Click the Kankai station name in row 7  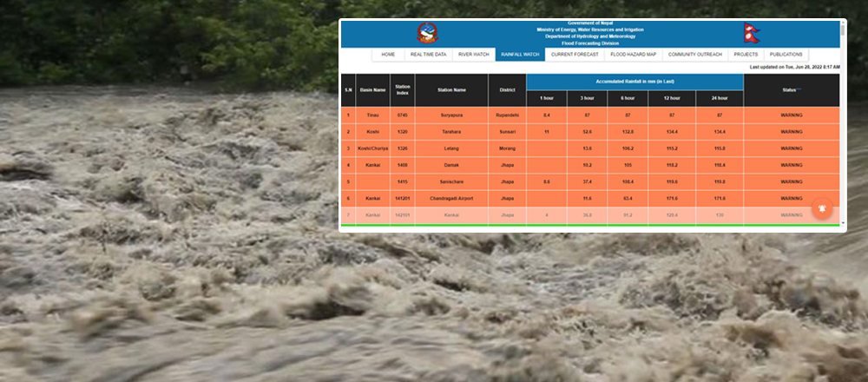tap(451, 214)
